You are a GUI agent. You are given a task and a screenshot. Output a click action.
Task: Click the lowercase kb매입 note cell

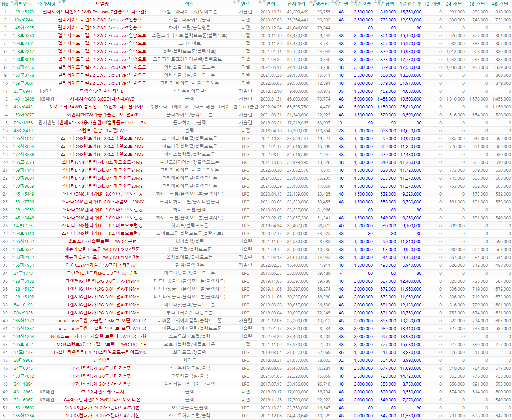pos(47,91)
